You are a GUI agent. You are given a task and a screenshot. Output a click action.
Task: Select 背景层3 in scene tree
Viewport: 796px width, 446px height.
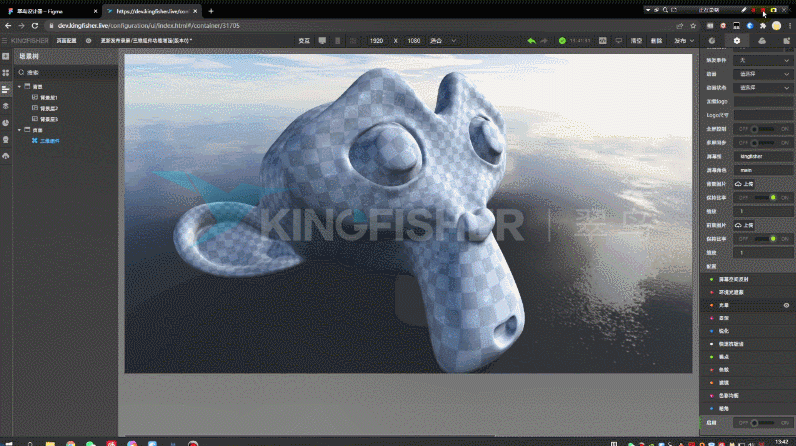[49, 119]
